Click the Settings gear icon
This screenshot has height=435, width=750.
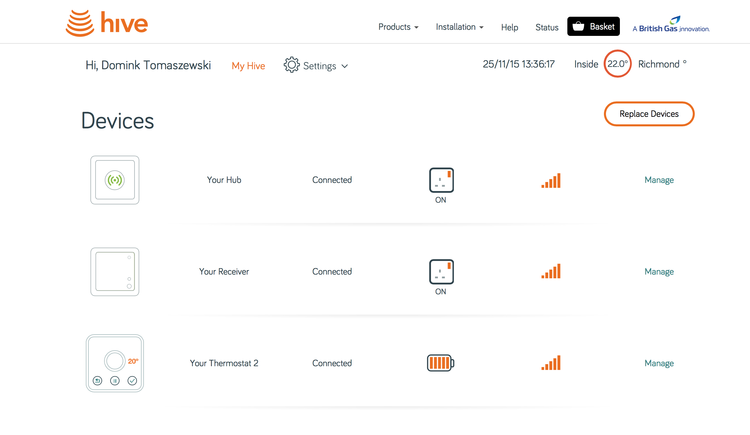pos(291,65)
